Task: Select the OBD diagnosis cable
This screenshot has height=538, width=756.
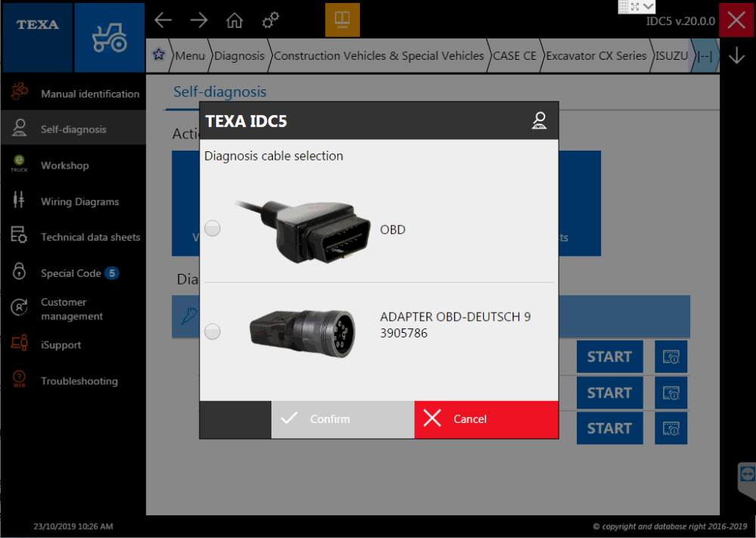Action: click(x=212, y=228)
